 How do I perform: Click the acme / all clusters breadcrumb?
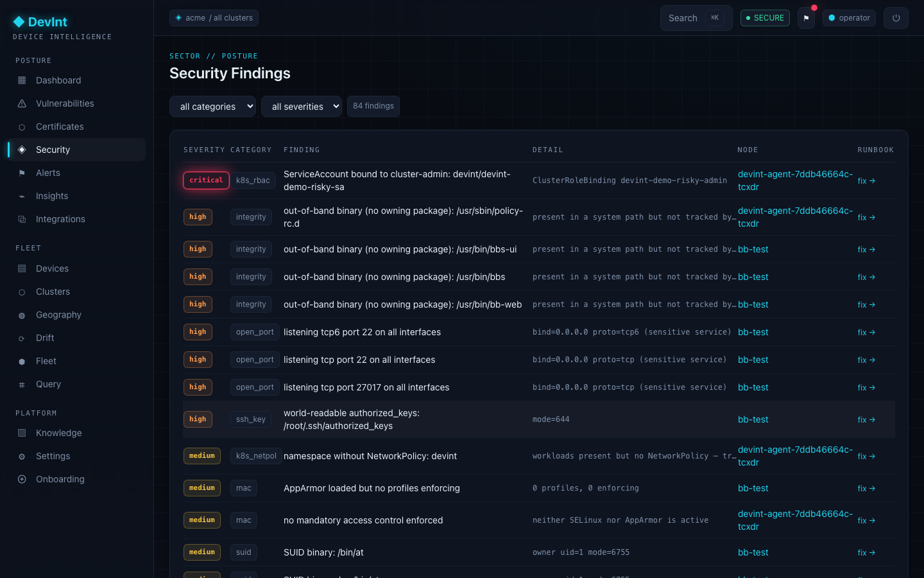(x=214, y=18)
